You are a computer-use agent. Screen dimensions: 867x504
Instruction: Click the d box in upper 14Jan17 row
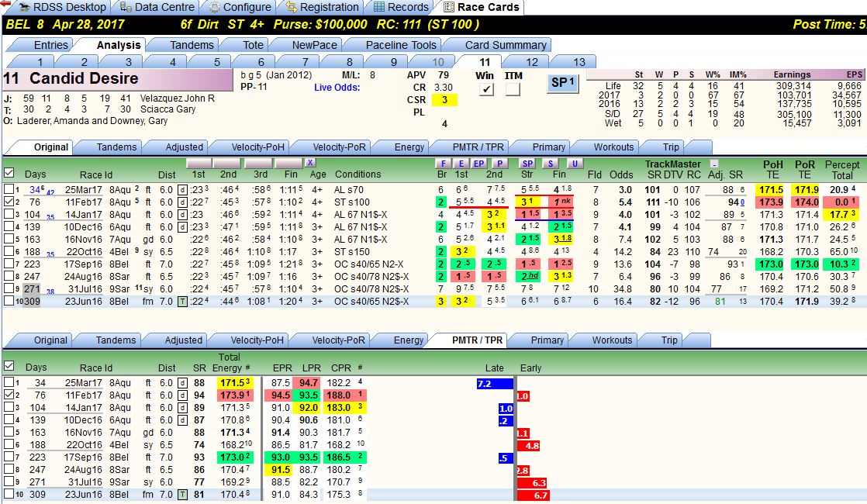182,215
